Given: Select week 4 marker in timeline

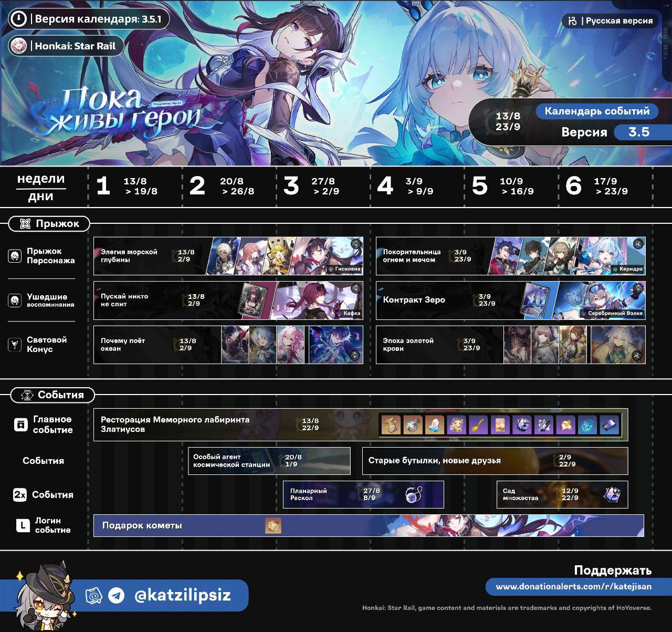Looking at the screenshot, I should tap(385, 187).
